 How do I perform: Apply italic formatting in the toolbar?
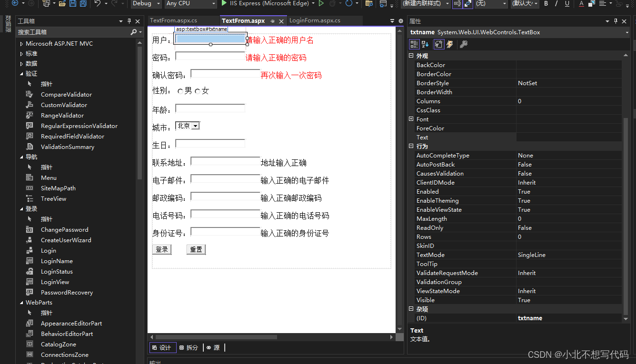[x=556, y=4]
